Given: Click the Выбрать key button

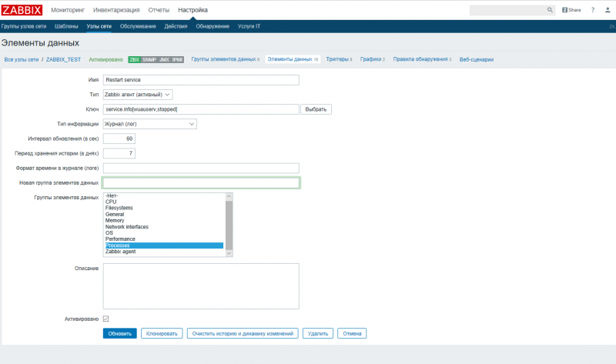Looking at the screenshot, I should 316,109.
